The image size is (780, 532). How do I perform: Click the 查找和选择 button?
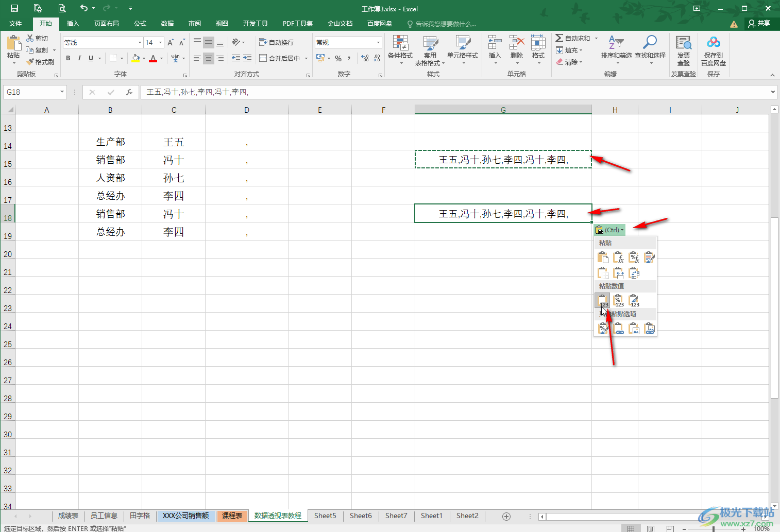click(650, 49)
